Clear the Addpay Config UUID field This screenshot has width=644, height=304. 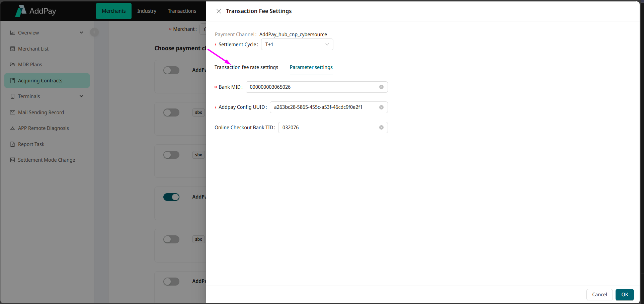381,107
